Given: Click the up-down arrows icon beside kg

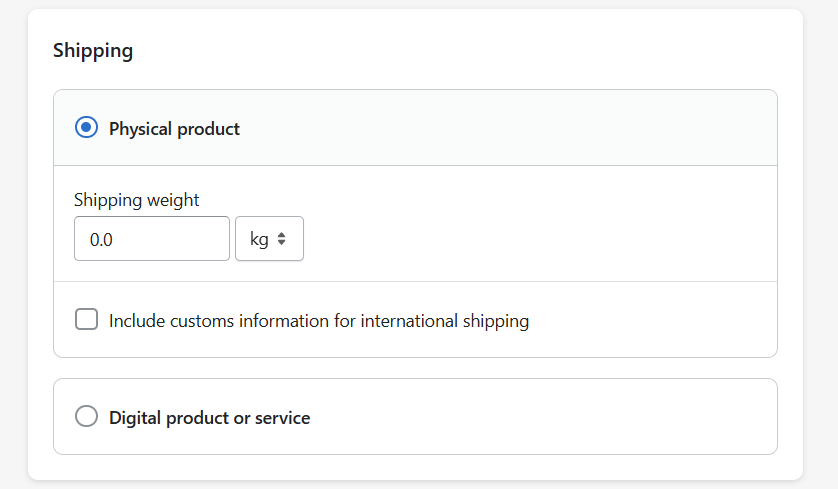Looking at the screenshot, I should tap(282, 239).
